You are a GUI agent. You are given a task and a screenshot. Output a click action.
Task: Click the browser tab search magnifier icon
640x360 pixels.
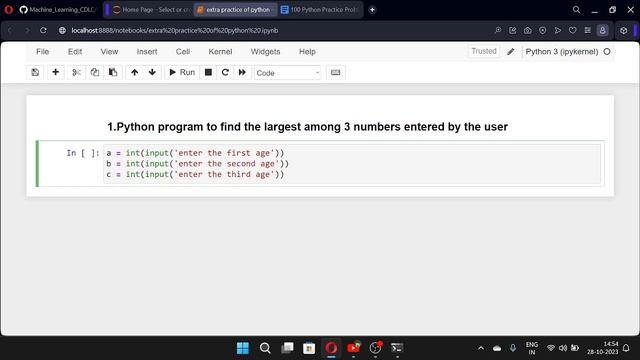click(x=576, y=10)
